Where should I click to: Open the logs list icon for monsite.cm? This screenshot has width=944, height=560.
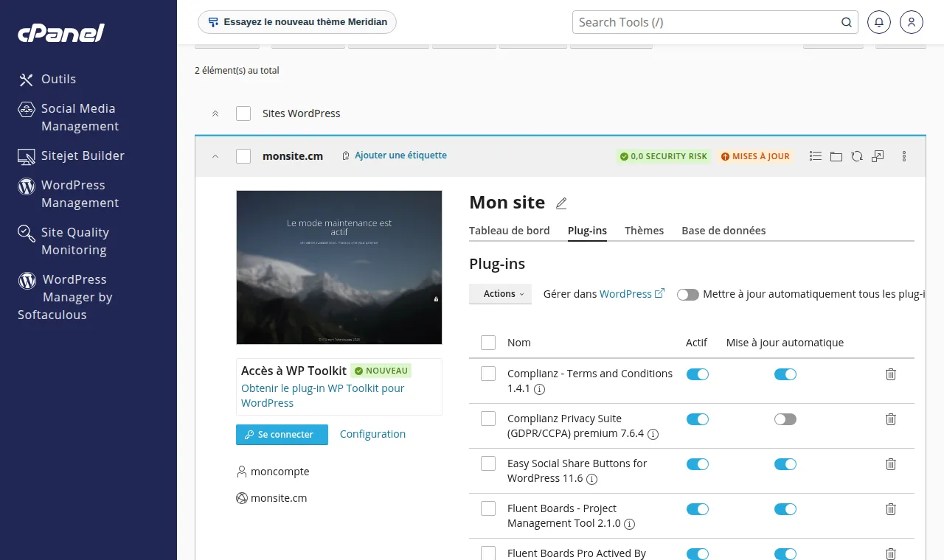(815, 156)
